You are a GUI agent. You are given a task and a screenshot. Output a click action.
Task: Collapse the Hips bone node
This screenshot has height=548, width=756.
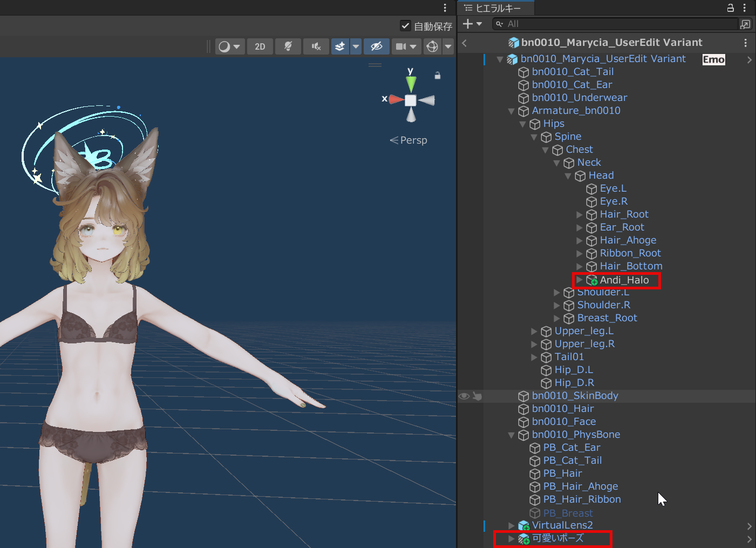tap(522, 124)
